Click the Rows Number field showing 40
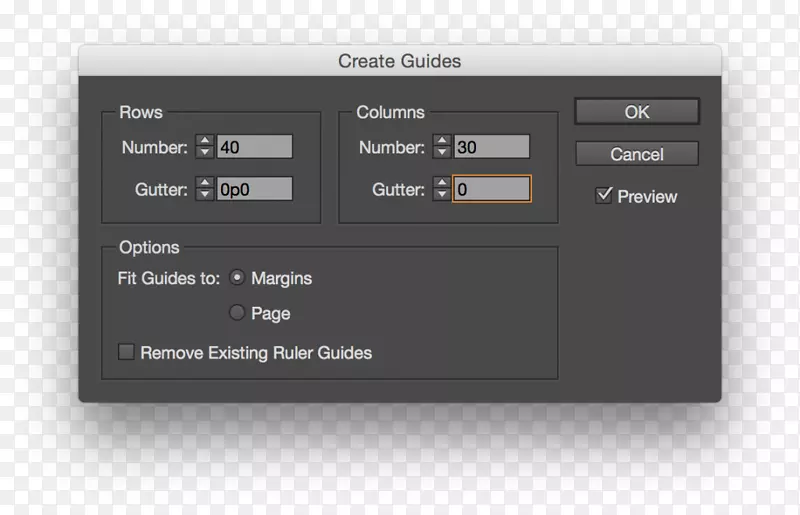The height and width of the screenshot is (515, 800). (255, 147)
